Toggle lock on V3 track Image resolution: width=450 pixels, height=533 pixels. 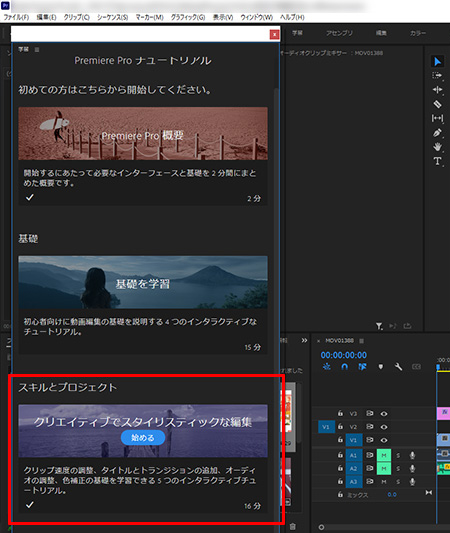coord(340,413)
